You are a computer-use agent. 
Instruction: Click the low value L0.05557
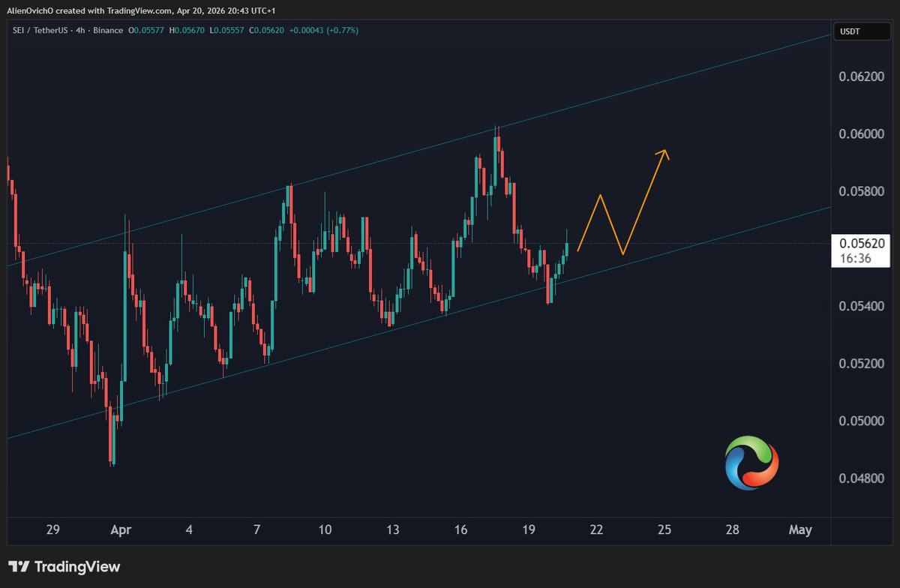[x=226, y=31]
